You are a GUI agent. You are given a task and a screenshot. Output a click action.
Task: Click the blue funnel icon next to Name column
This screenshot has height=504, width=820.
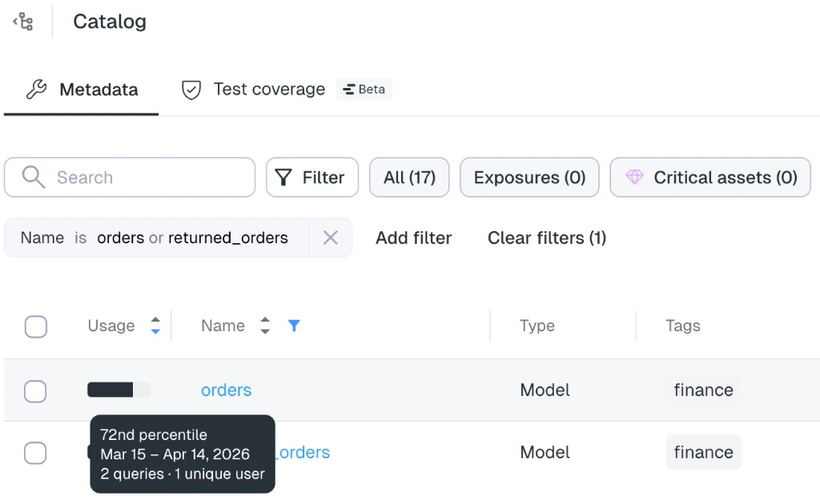[294, 326]
